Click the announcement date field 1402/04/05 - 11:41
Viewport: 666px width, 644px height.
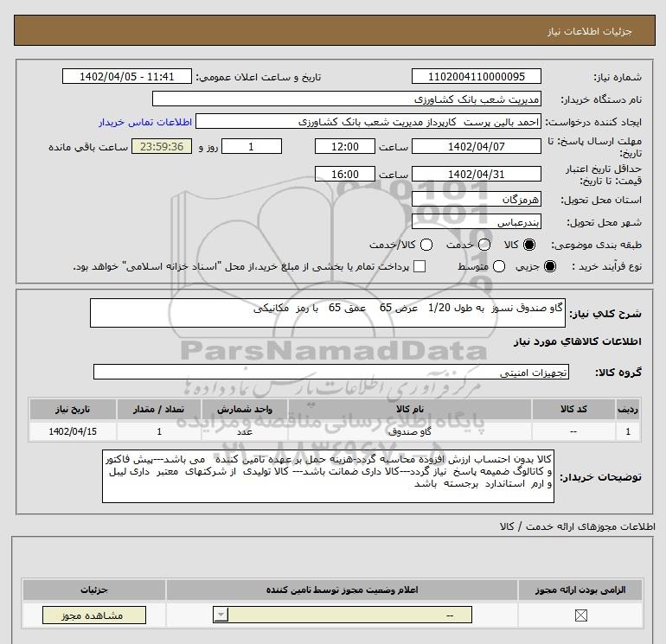(126, 76)
